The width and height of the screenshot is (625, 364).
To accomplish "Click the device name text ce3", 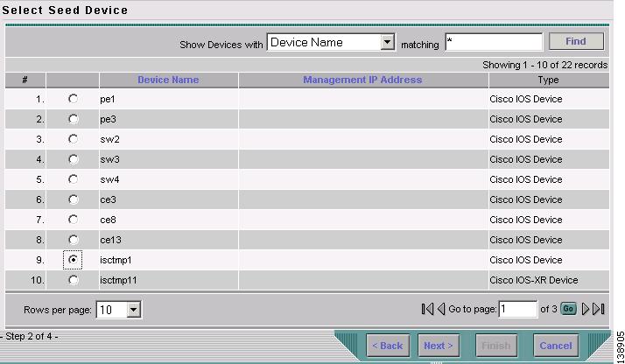I will tap(108, 199).
